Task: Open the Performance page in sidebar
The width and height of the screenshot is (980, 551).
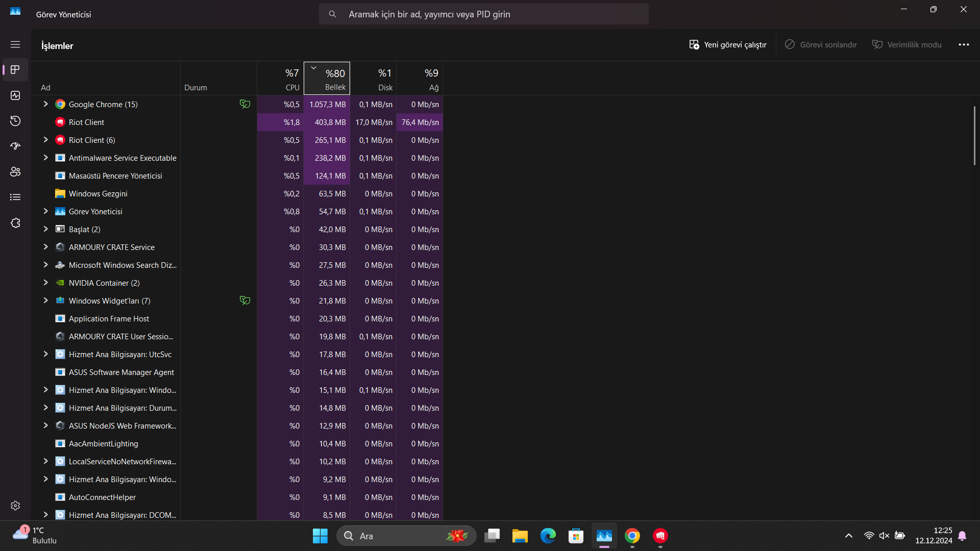Action: (15, 95)
